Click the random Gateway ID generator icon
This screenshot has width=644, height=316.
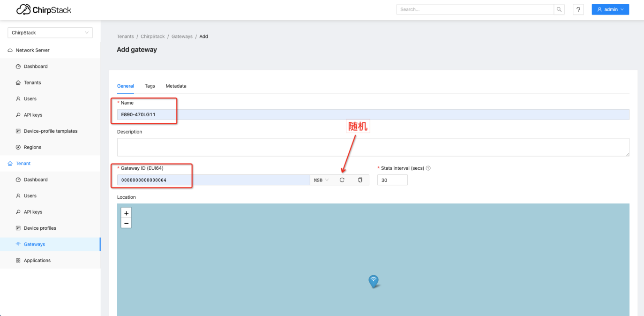click(x=342, y=180)
